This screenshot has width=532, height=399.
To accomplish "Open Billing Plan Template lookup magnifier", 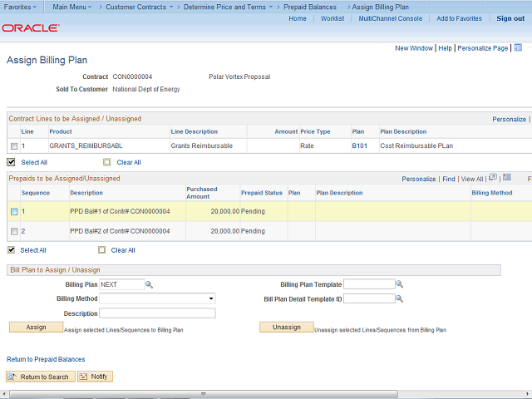I will click(x=399, y=284).
